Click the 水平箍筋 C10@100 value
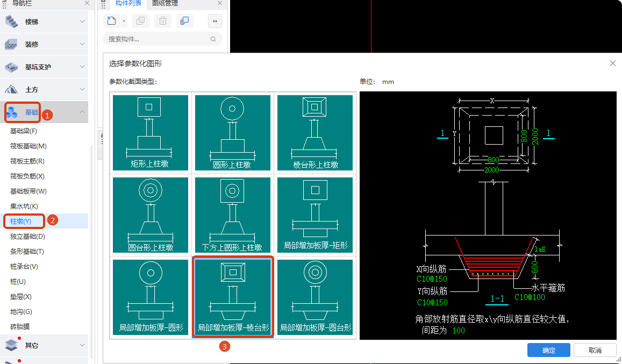The width and height of the screenshot is (622, 364). 530,297
